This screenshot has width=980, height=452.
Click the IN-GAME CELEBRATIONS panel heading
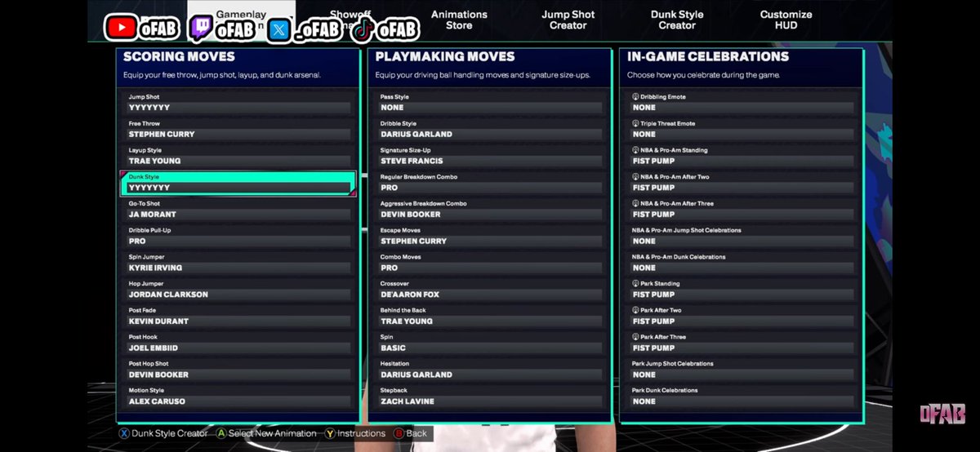point(708,57)
